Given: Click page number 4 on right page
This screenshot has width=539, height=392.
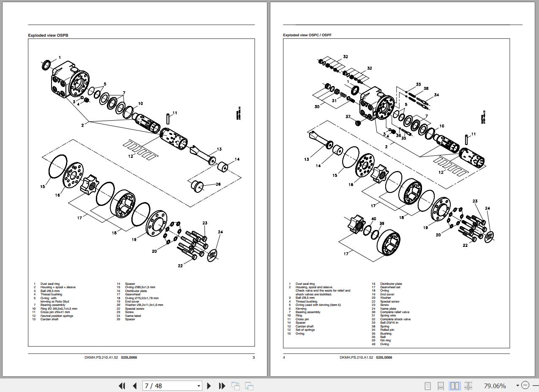Looking at the screenshot, I should click(284, 357).
